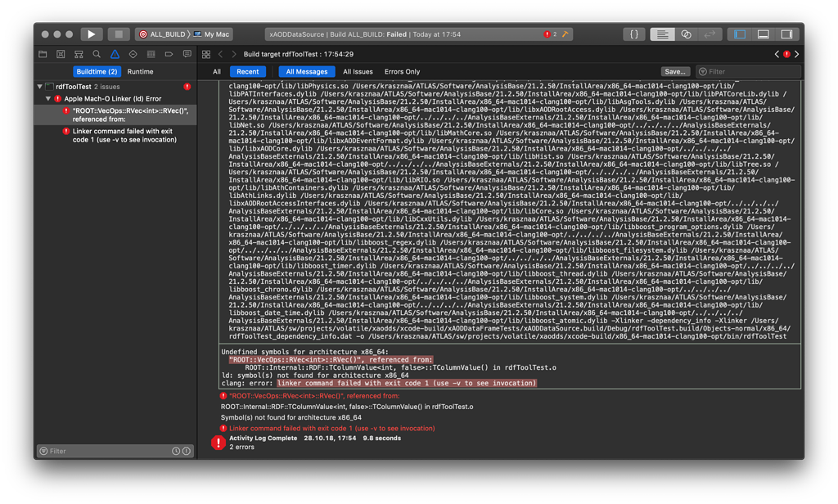Screen dimensions: 838x504
Task: Click "Symbol(s) not found for architecture x86_64" log line
Action: point(291,417)
